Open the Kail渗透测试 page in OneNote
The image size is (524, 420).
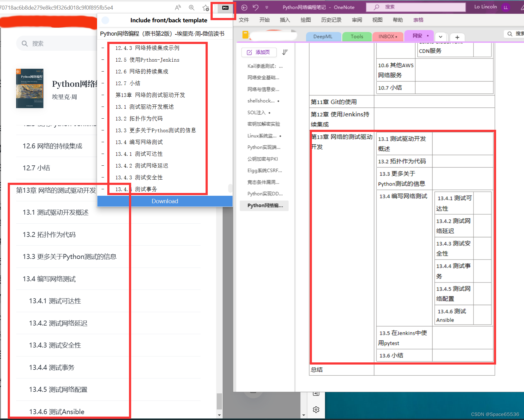pos(265,66)
